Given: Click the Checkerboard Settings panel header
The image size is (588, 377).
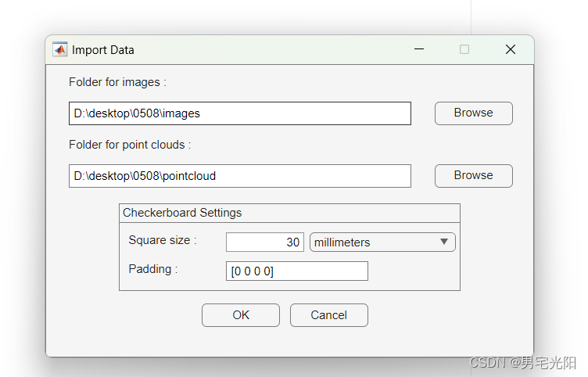Looking at the screenshot, I should pyautogui.click(x=182, y=213).
